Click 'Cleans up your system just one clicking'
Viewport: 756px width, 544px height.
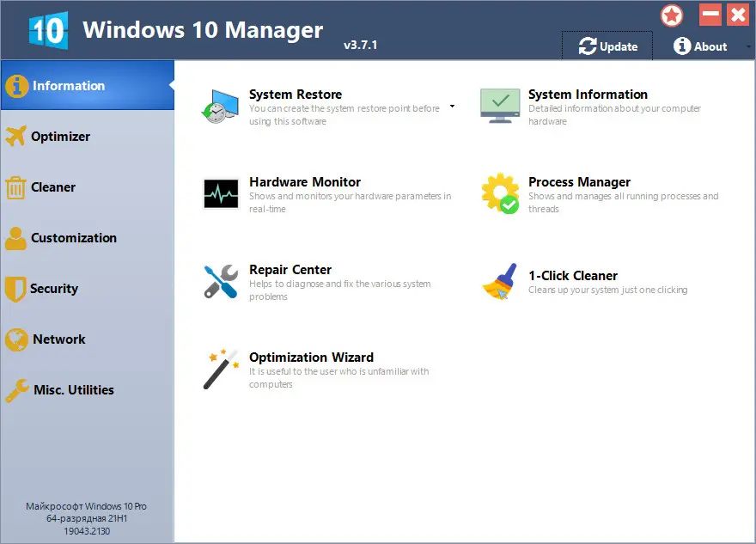[x=607, y=290]
